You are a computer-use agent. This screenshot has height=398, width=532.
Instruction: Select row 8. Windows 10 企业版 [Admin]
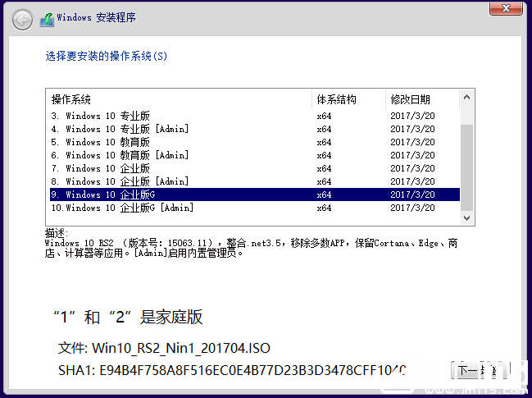[255, 181]
